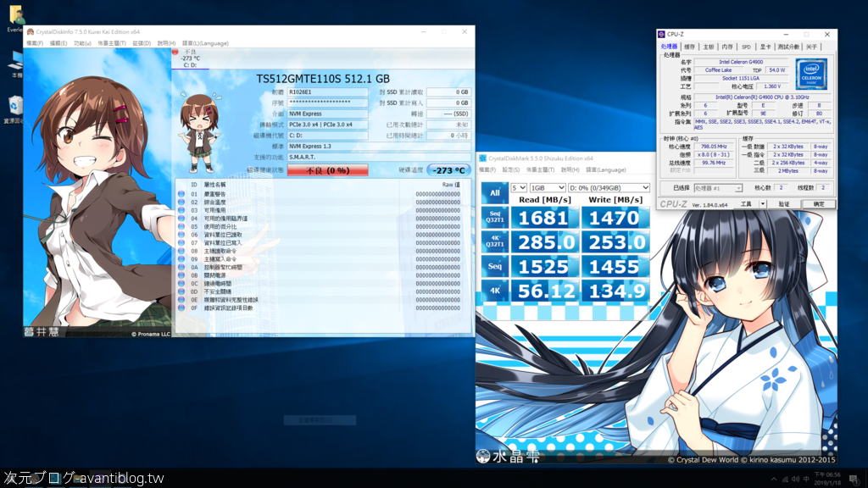Open 佈景主題(T) menu in CrystalDiskMark

[540, 169]
